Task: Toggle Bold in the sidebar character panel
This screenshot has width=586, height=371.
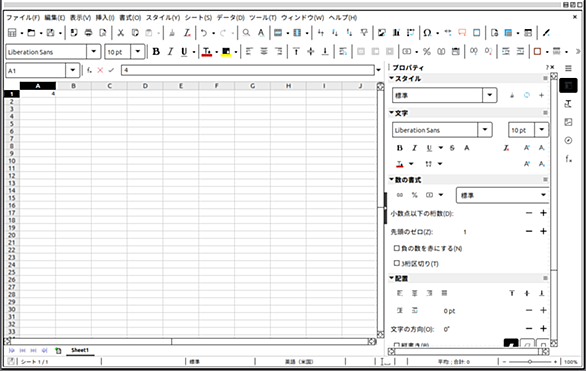Action: pos(400,148)
